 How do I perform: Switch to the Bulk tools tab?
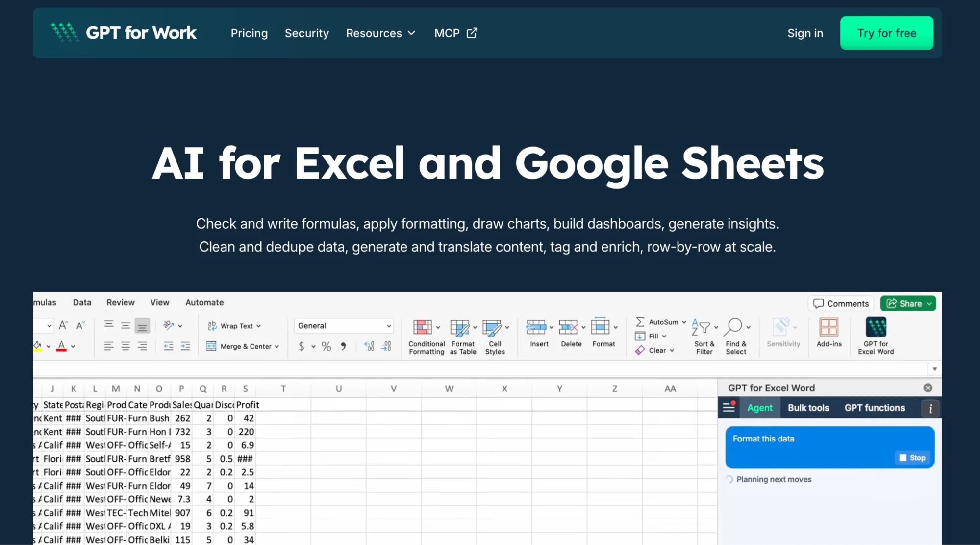pos(808,408)
